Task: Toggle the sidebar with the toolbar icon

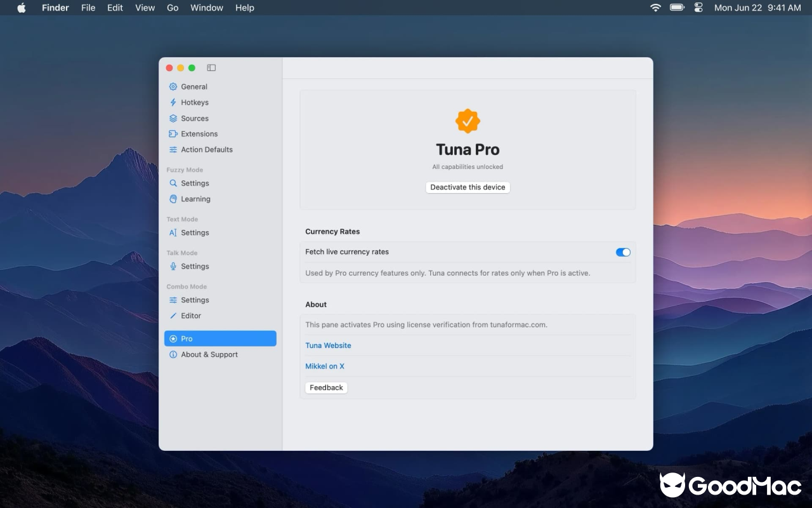Action: [x=211, y=68]
